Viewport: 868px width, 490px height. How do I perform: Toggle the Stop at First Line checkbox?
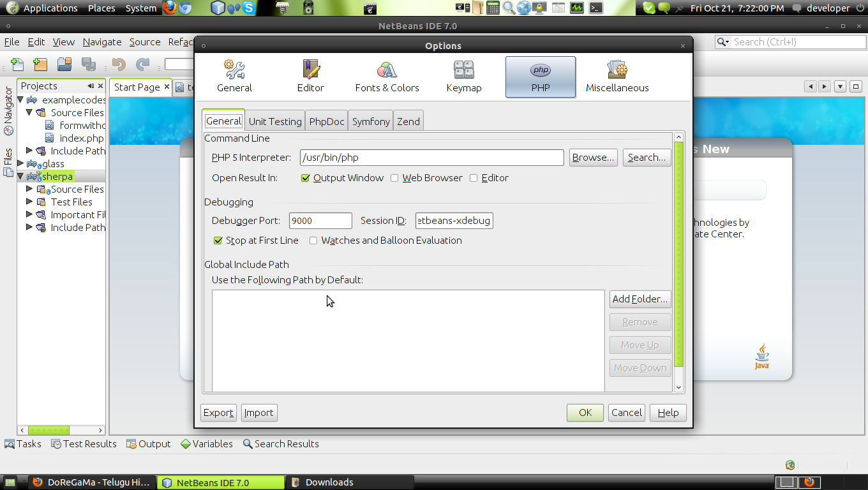(x=218, y=241)
